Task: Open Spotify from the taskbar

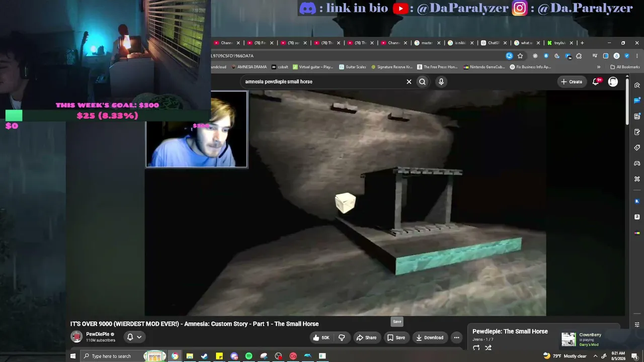Action: coord(249,356)
